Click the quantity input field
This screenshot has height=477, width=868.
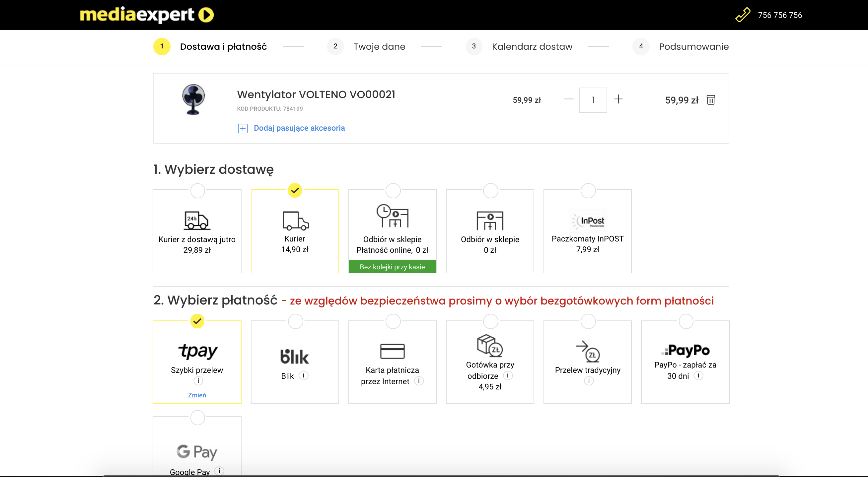click(593, 100)
